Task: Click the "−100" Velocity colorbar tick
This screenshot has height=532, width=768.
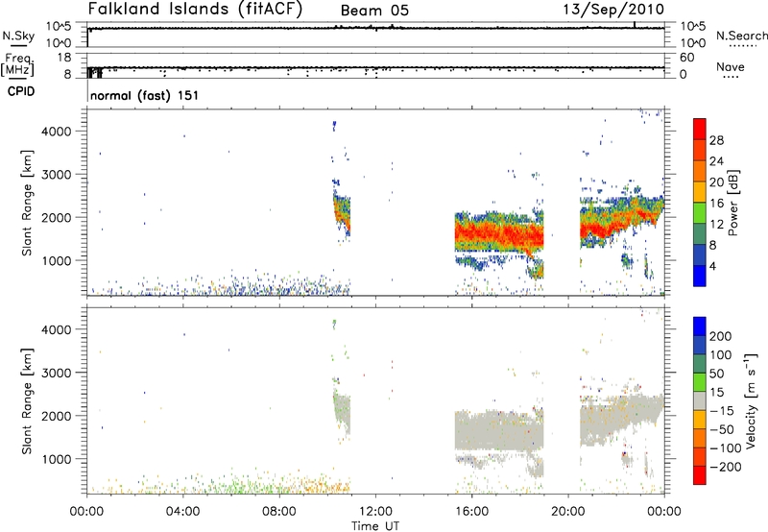Action: (726, 448)
